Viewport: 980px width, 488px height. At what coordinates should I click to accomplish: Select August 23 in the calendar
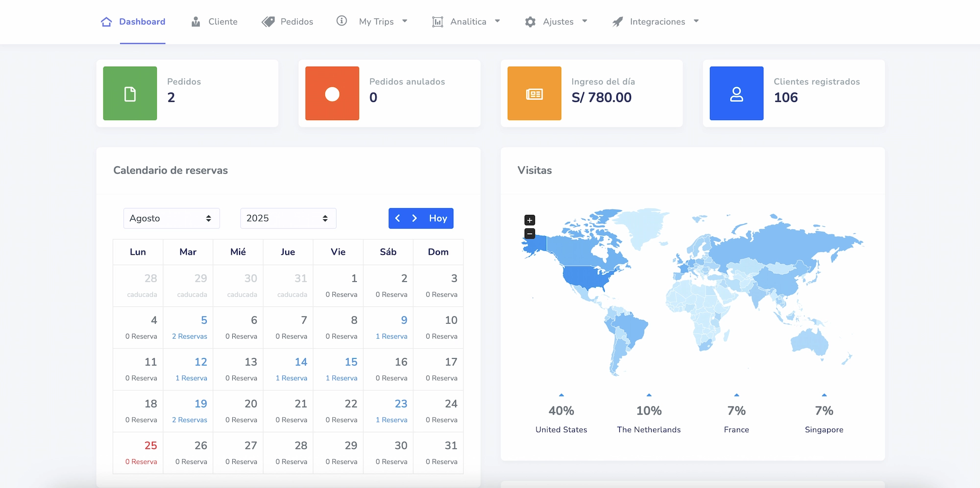point(401,404)
